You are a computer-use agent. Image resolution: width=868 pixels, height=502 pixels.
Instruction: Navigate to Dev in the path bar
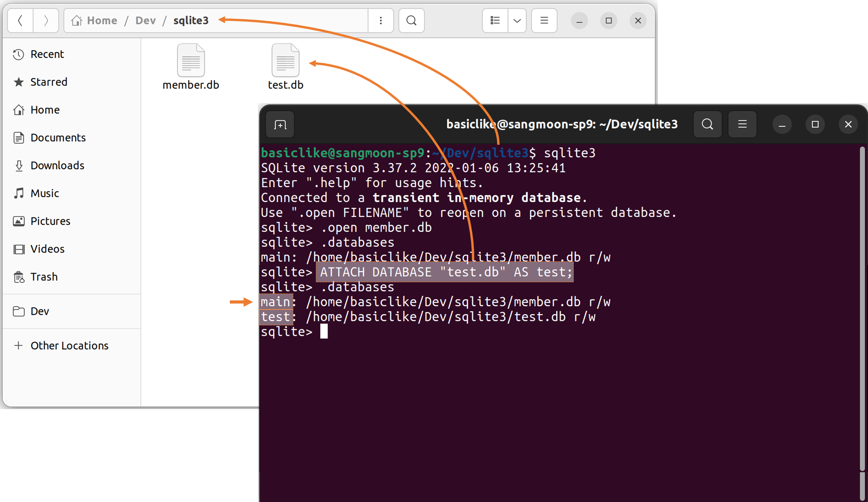[x=146, y=20]
